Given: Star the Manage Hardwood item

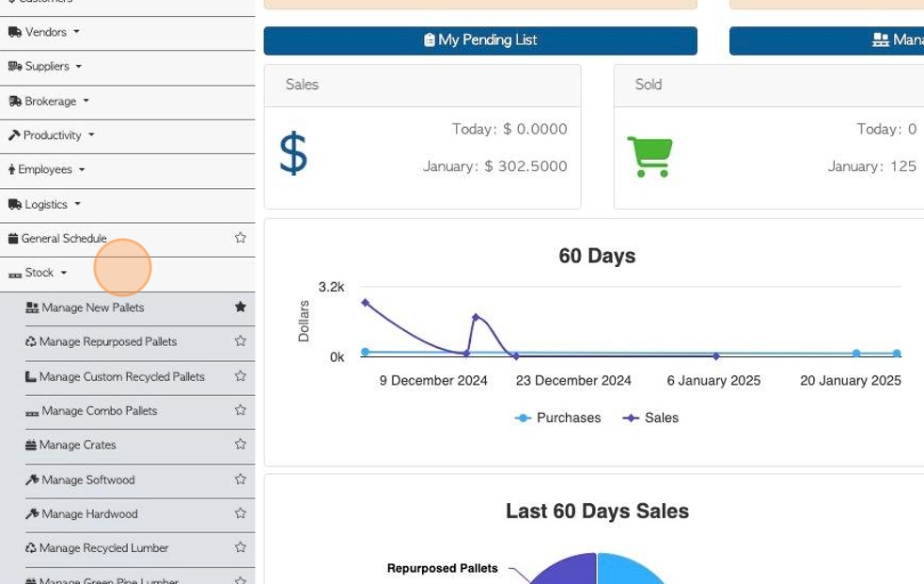Looking at the screenshot, I should coord(241,513).
